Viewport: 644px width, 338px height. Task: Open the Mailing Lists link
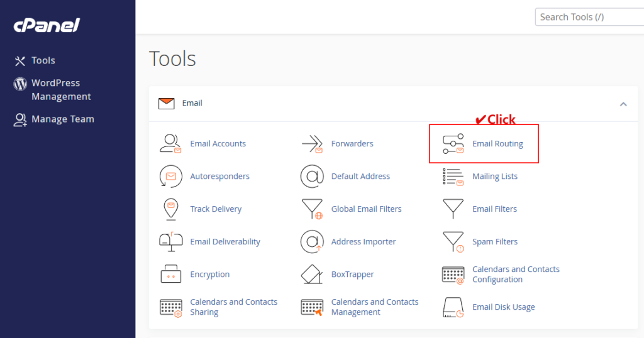(495, 177)
